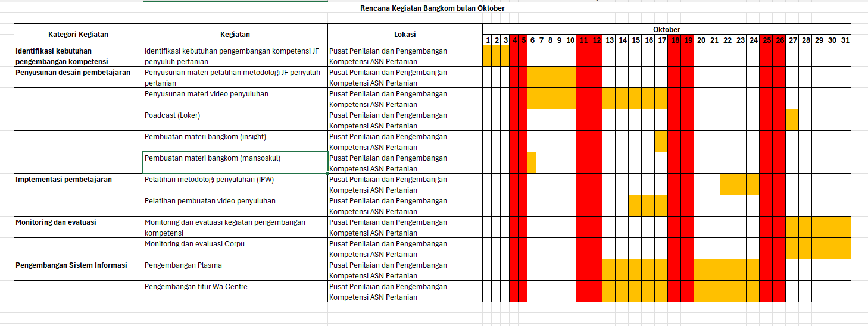Select the "Penyusunan desain pembelajaran" category cell
The image size is (868, 326).
tap(79, 77)
